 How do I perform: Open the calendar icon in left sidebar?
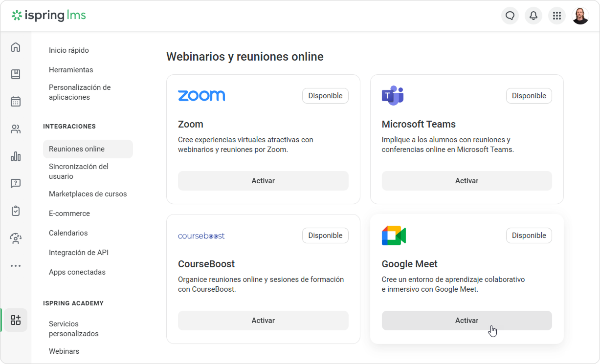[16, 102]
